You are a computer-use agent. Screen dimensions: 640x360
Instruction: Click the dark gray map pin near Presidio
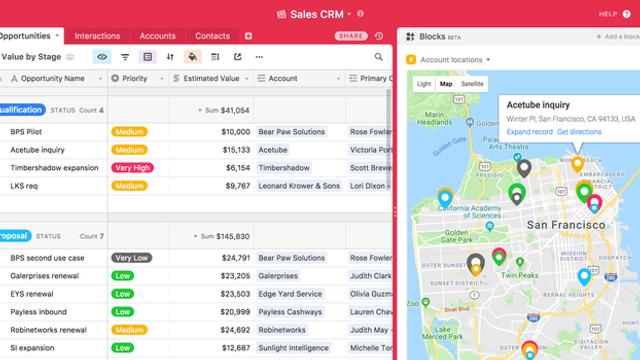(x=524, y=168)
